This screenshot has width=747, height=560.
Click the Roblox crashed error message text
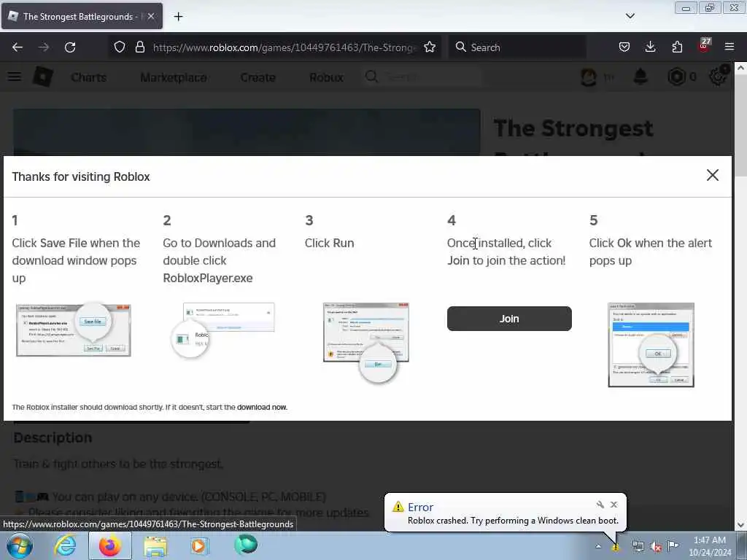[x=513, y=521]
